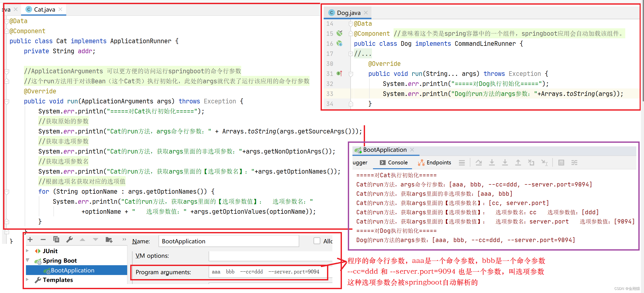Click the show execution point icon
Viewport: 644px width, 293px height.
[x=479, y=163]
